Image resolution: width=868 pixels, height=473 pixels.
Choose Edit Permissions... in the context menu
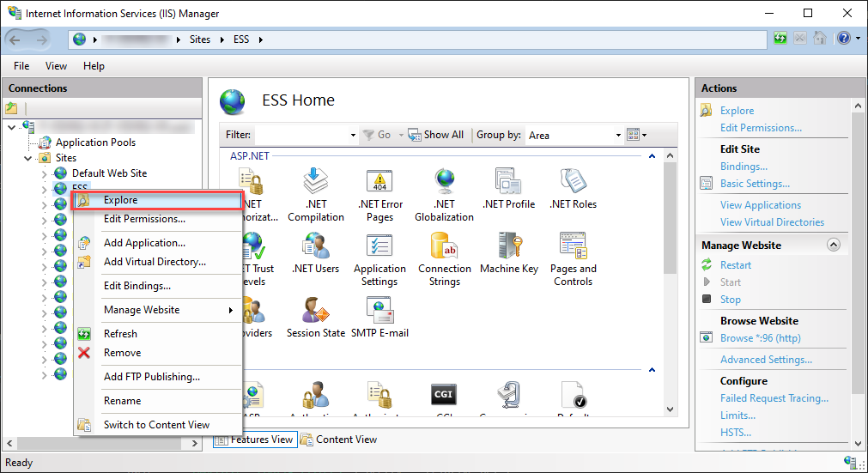(158, 219)
